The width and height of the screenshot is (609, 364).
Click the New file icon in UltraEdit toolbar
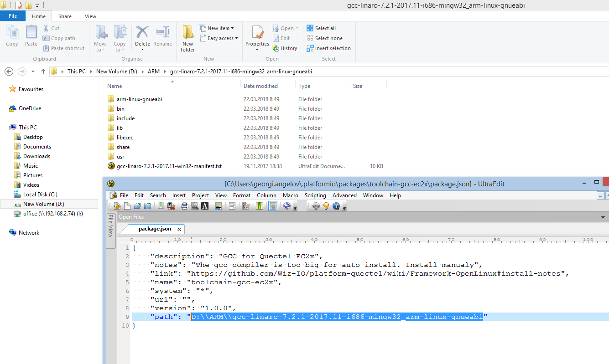tap(127, 206)
